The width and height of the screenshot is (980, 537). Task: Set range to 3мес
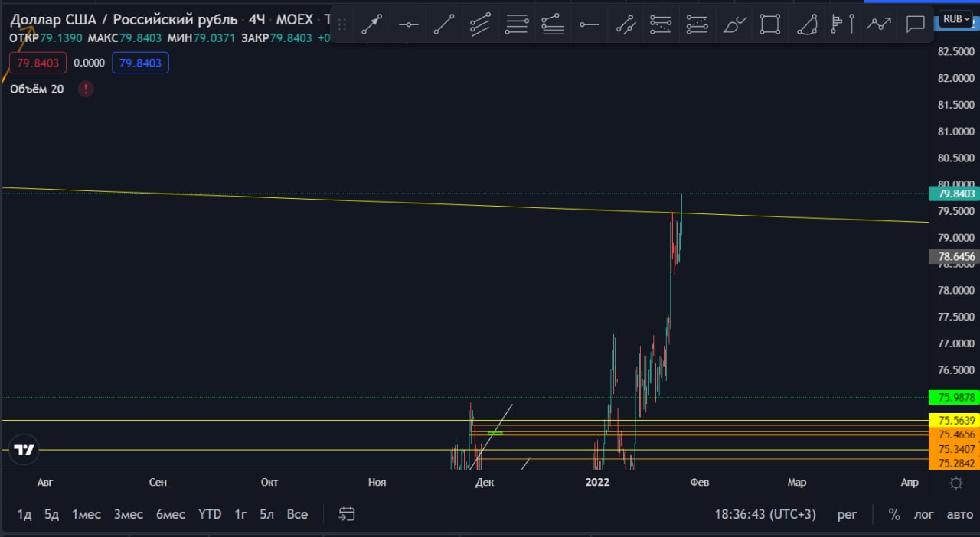pos(129,514)
